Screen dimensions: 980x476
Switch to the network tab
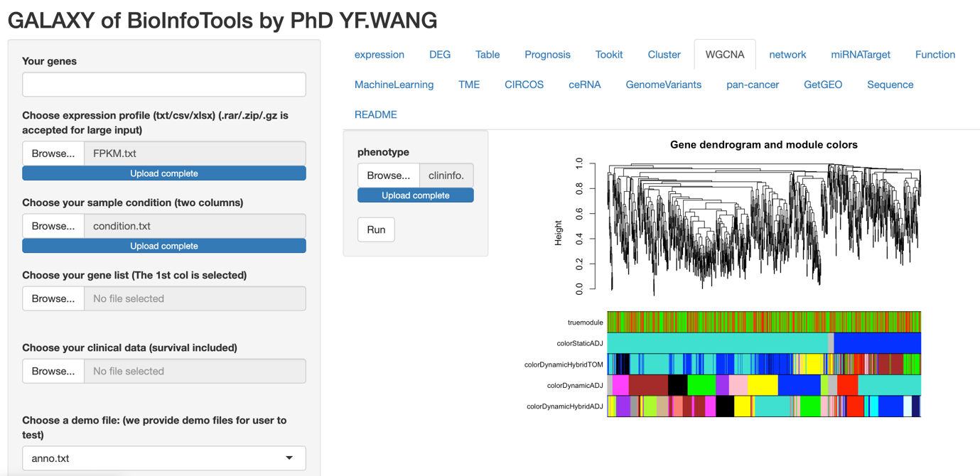pyautogui.click(x=787, y=55)
